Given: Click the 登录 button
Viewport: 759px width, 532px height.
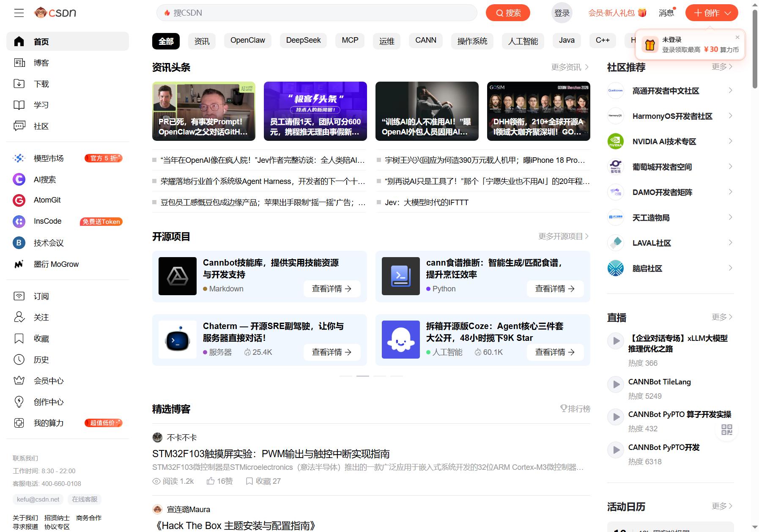Looking at the screenshot, I should tap(562, 13).
